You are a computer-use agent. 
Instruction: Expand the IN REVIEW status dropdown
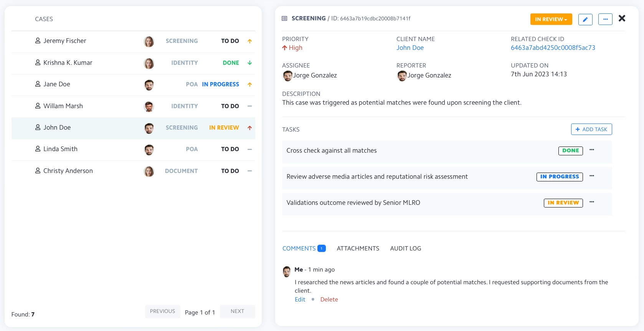pos(551,19)
